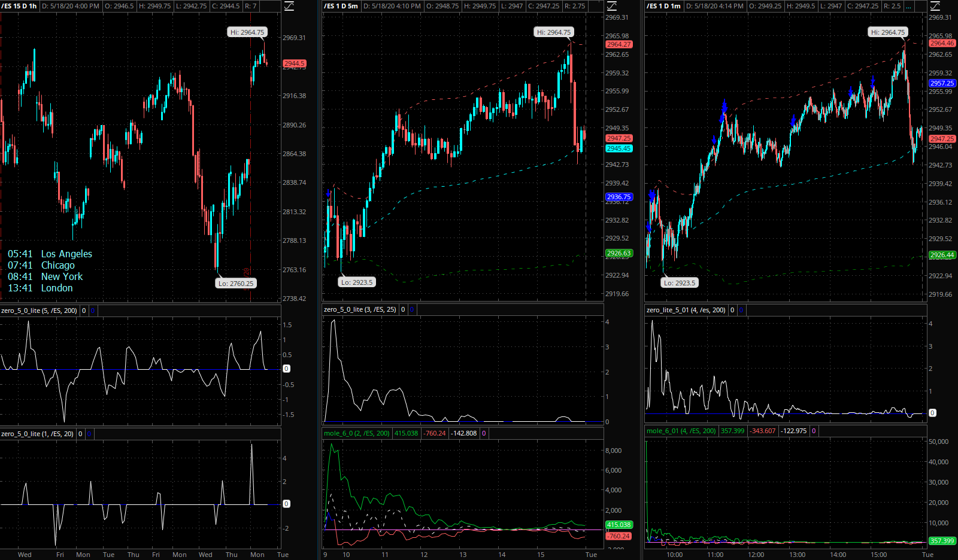Select the mole_6_01 (4, /ES, 200) study label
The height and width of the screenshot is (560, 958).
pyautogui.click(x=681, y=431)
